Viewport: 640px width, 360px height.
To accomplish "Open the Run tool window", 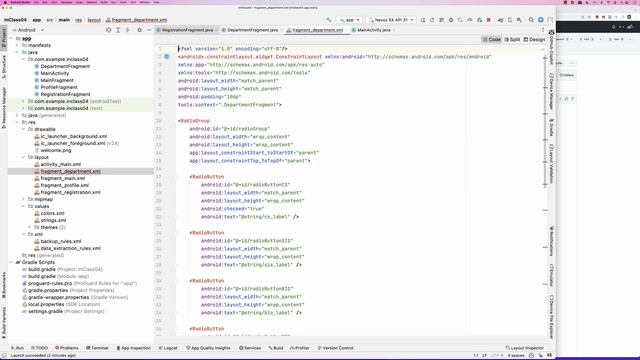I will click(17, 348).
